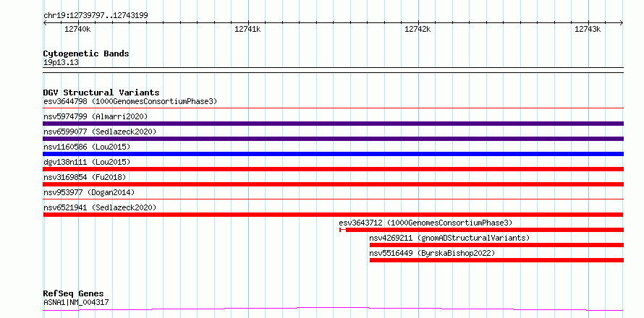Click the ASNA1|NM_004317 gene label
644x318 pixels.
76,302
